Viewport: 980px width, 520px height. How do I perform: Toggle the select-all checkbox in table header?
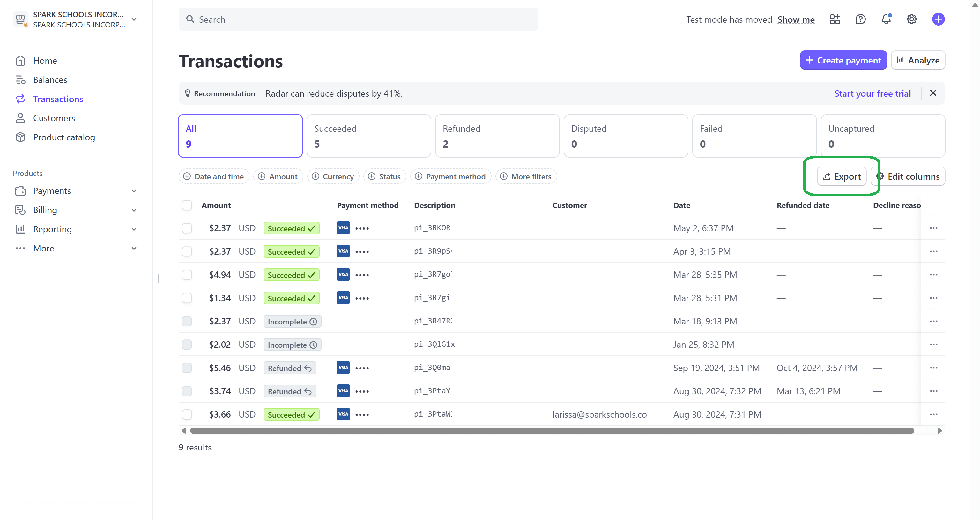187,205
